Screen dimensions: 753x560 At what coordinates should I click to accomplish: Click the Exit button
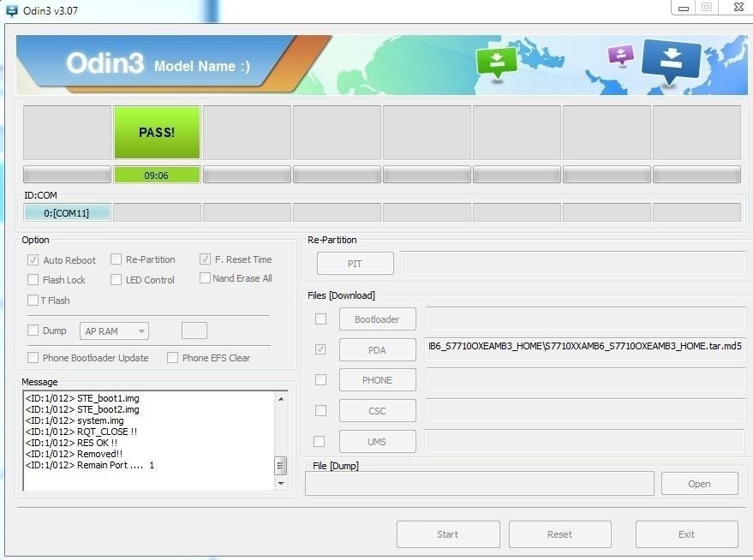tap(687, 534)
